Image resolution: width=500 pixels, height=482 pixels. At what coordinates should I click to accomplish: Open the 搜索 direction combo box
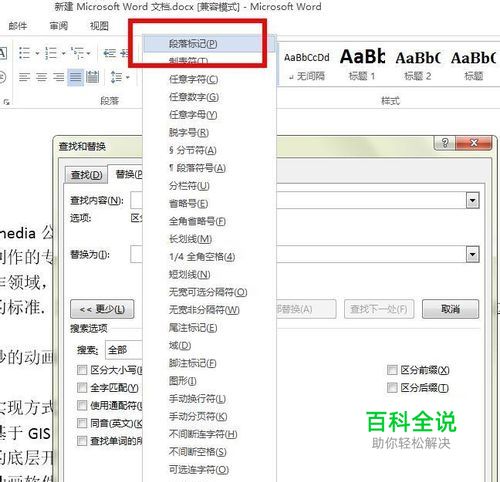pyautogui.click(x=124, y=350)
